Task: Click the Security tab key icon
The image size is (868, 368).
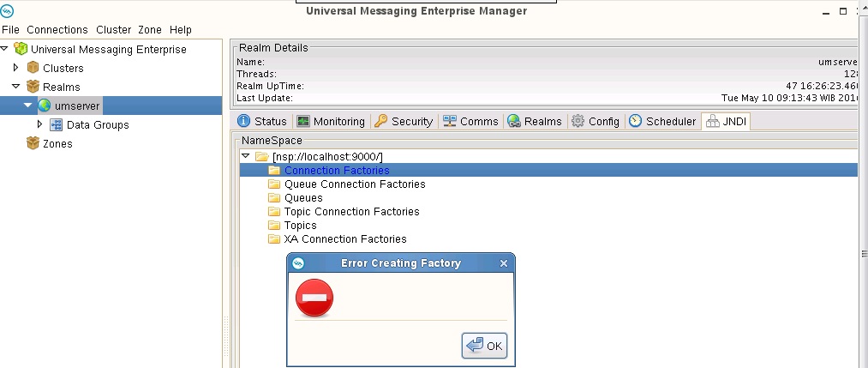Action: coord(380,121)
